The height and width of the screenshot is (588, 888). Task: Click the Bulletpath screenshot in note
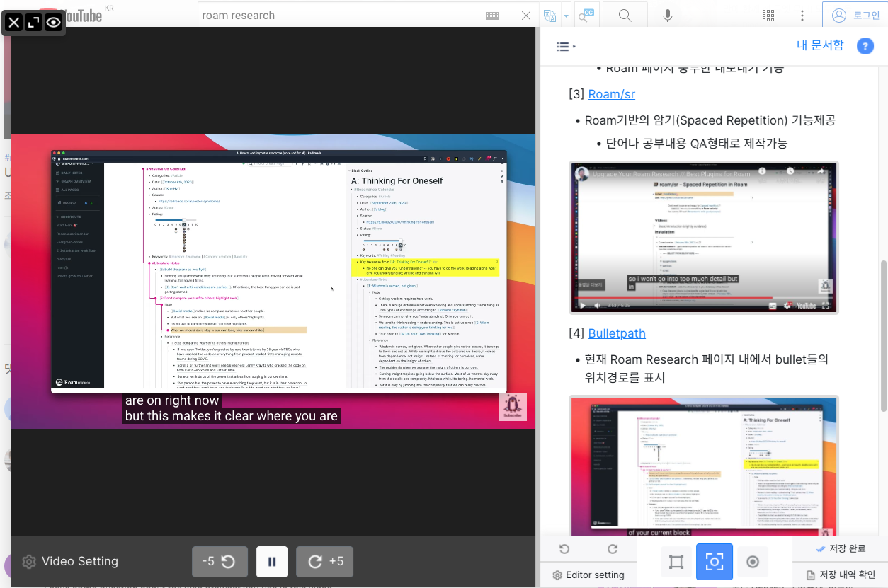pyautogui.click(x=704, y=467)
